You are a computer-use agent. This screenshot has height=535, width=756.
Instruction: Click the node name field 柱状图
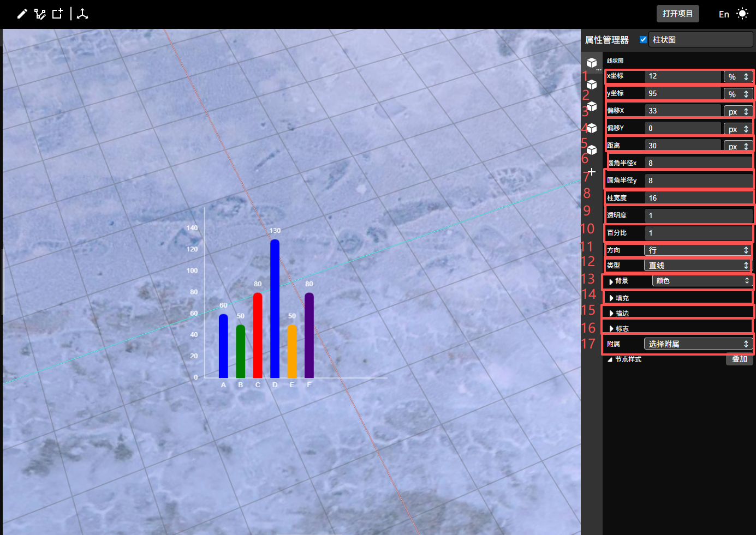[701, 40]
